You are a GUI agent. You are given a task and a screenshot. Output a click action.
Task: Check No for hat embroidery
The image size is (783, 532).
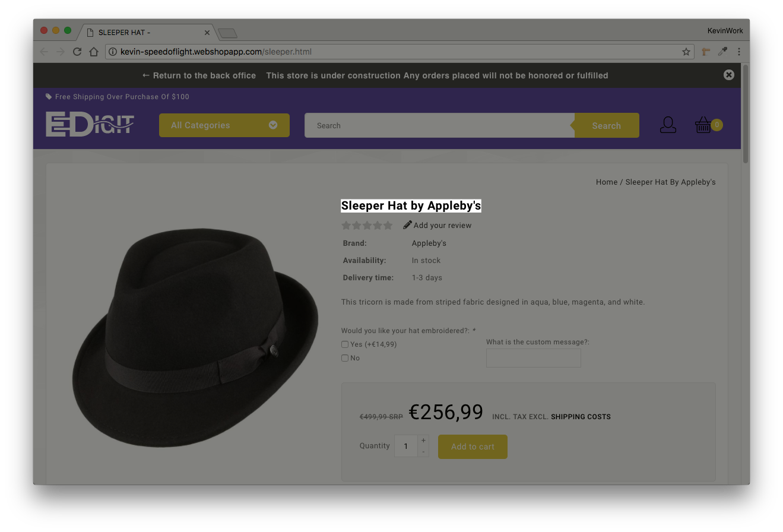point(345,358)
